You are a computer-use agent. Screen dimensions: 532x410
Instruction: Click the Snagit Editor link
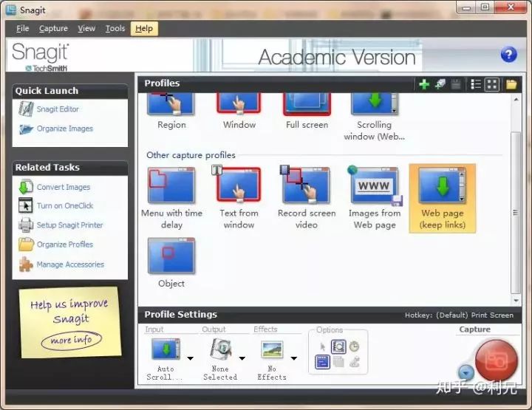pyautogui.click(x=58, y=109)
